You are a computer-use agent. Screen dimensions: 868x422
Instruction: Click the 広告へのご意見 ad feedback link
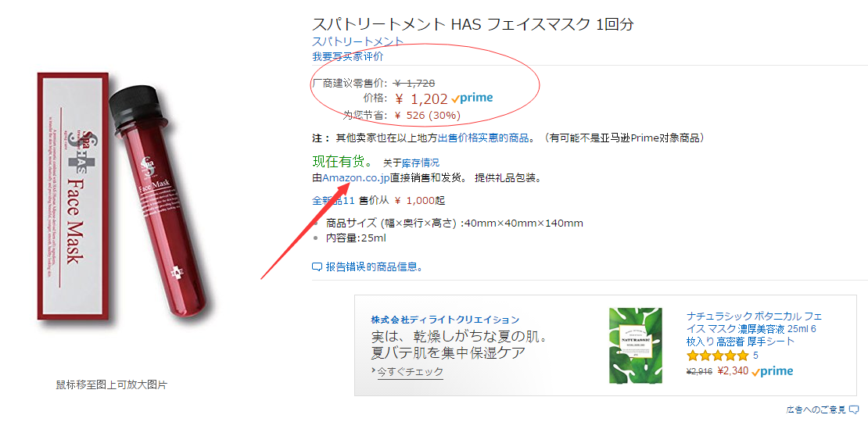816,409
